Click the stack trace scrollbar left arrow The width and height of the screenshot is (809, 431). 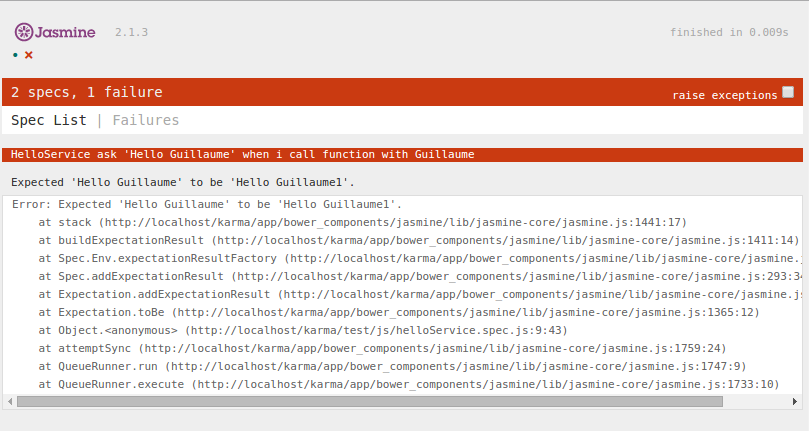(10, 402)
